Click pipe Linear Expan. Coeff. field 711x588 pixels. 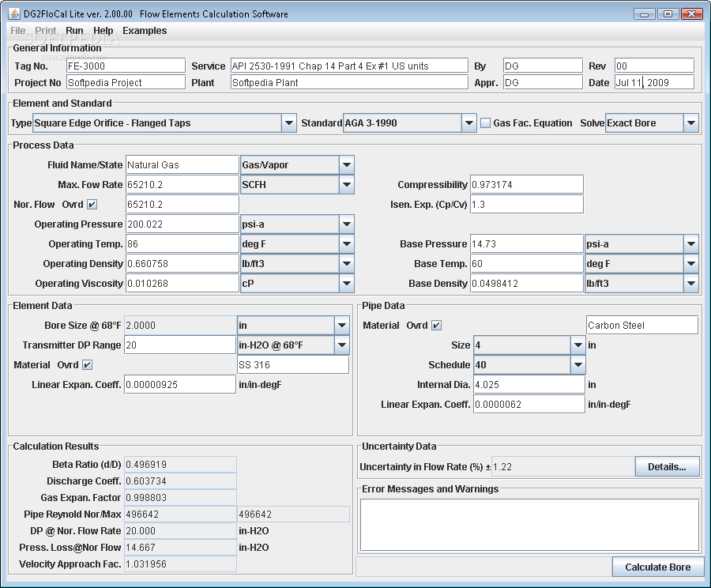[x=529, y=405]
